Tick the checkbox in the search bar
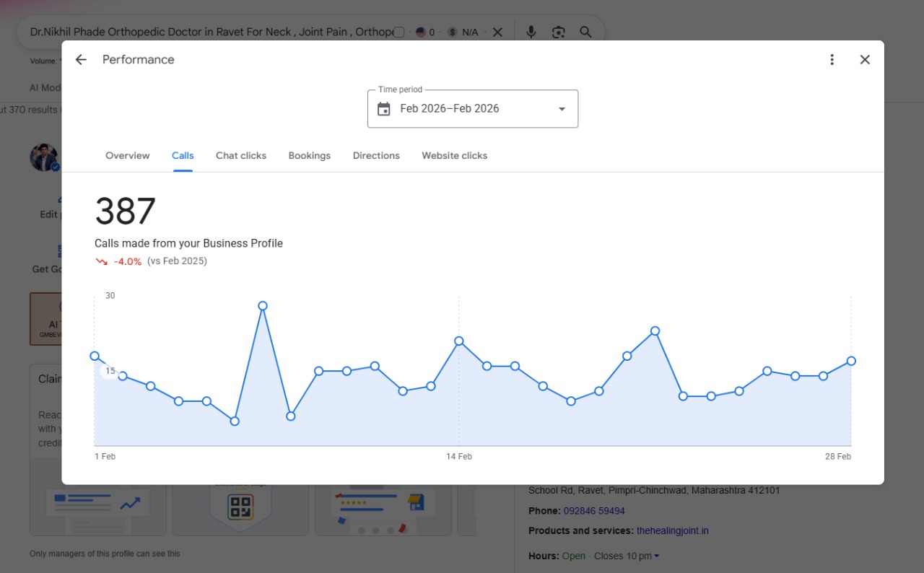This screenshot has width=924, height=573. point(399,32)
